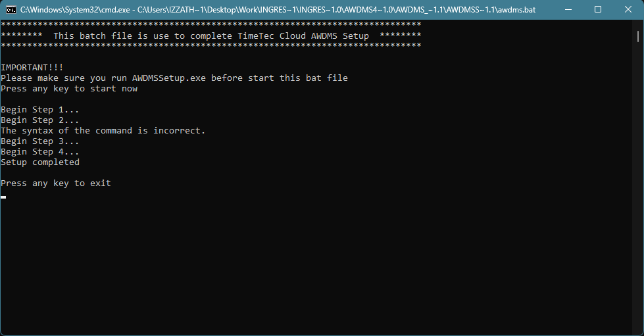This screenshot has width=644, height=336.
Task: Click the cmd.exe icon in title bar
Action: click(x=11, y=9)
